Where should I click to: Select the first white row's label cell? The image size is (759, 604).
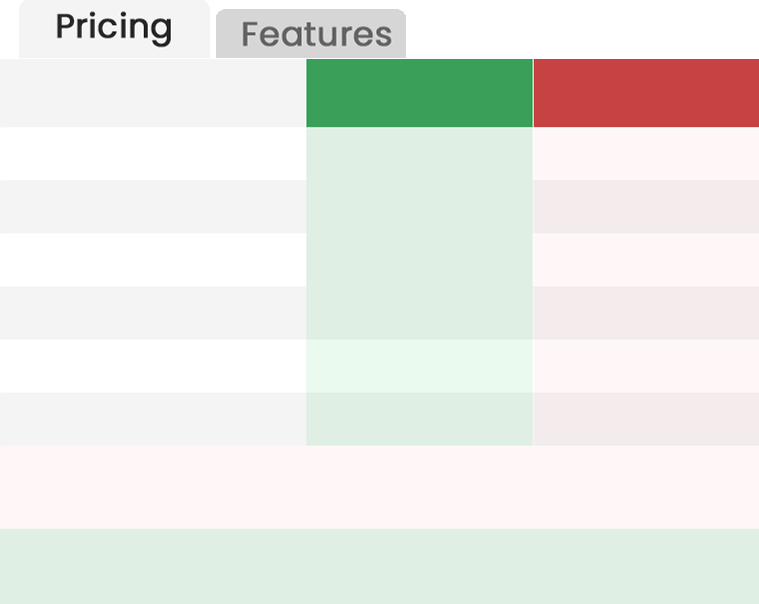pyautogui.click(x=153, y=154)
